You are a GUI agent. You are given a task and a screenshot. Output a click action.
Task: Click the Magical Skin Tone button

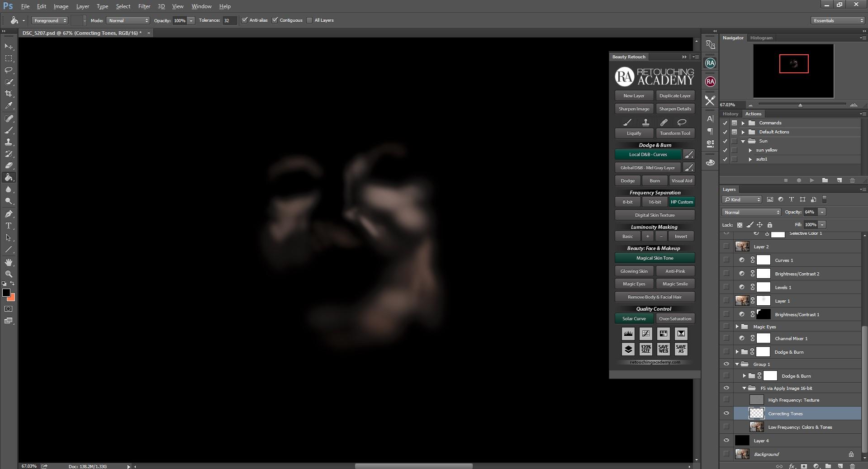click(655, 258)
